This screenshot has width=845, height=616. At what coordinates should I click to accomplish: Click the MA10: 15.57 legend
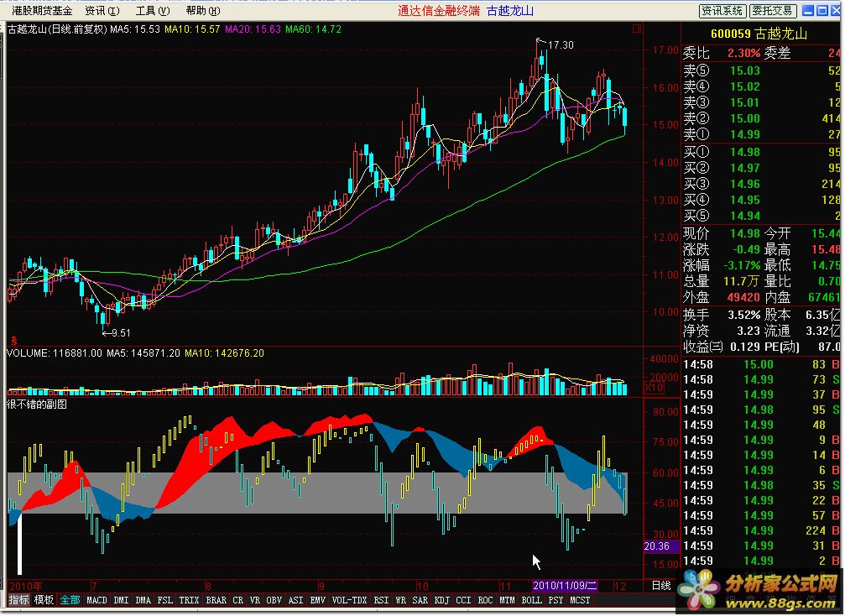pos(192,29)
